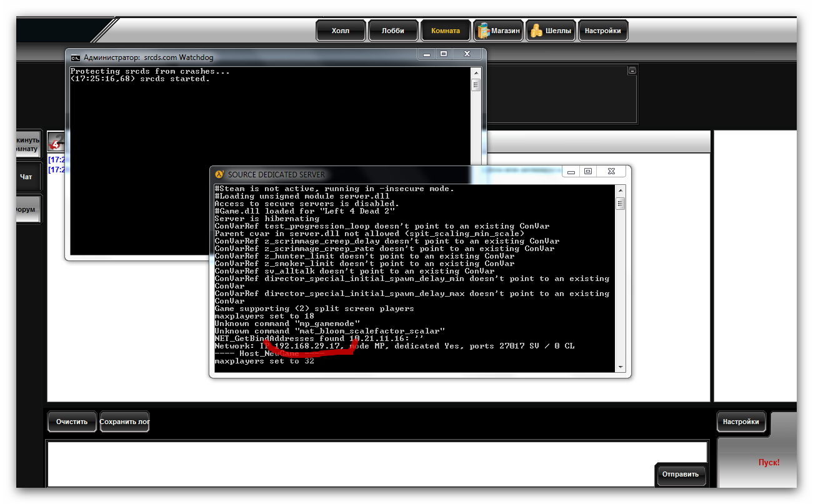813x504 pixels.
Task: Click Очистить to clear the log
Action: pyautogui.click(x=72, y=422)
